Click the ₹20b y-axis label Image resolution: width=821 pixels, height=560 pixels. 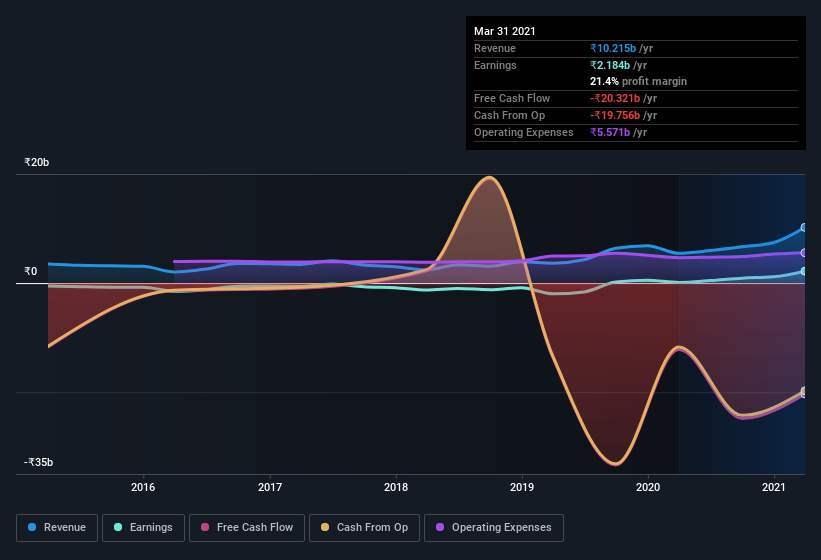(38, 162)
